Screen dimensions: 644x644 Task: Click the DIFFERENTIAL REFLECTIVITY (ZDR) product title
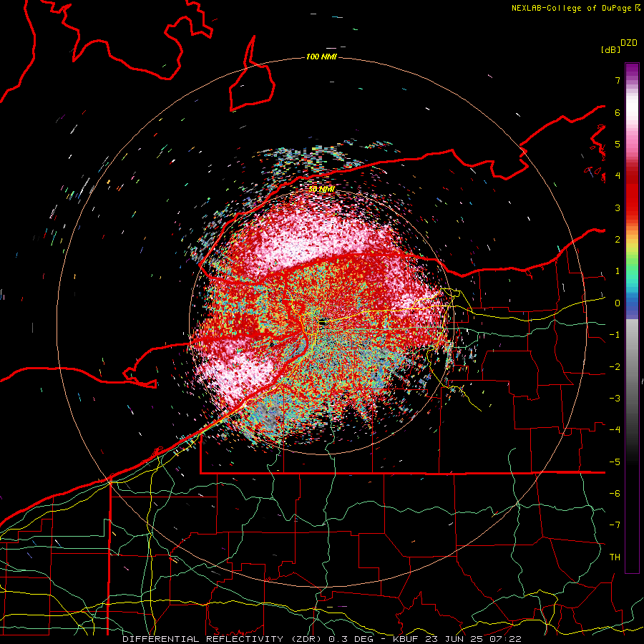[x=223, y=639]
